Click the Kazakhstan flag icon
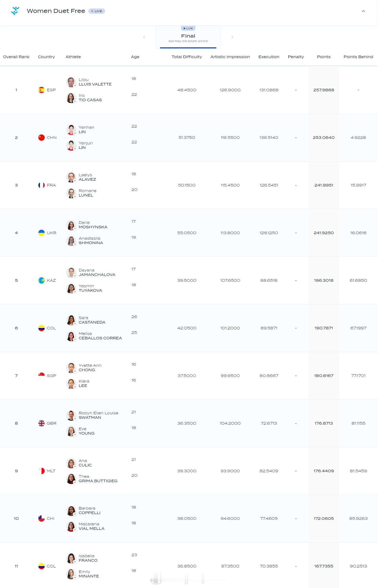This screenshot has height=588, width=379. click(42, 280)
